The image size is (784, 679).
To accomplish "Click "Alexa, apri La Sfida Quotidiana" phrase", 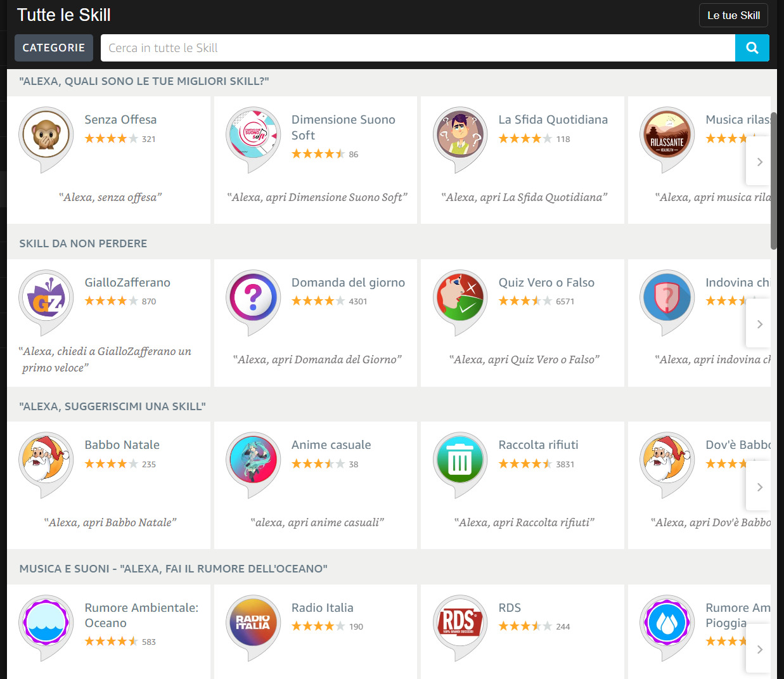I will point(524,197).
